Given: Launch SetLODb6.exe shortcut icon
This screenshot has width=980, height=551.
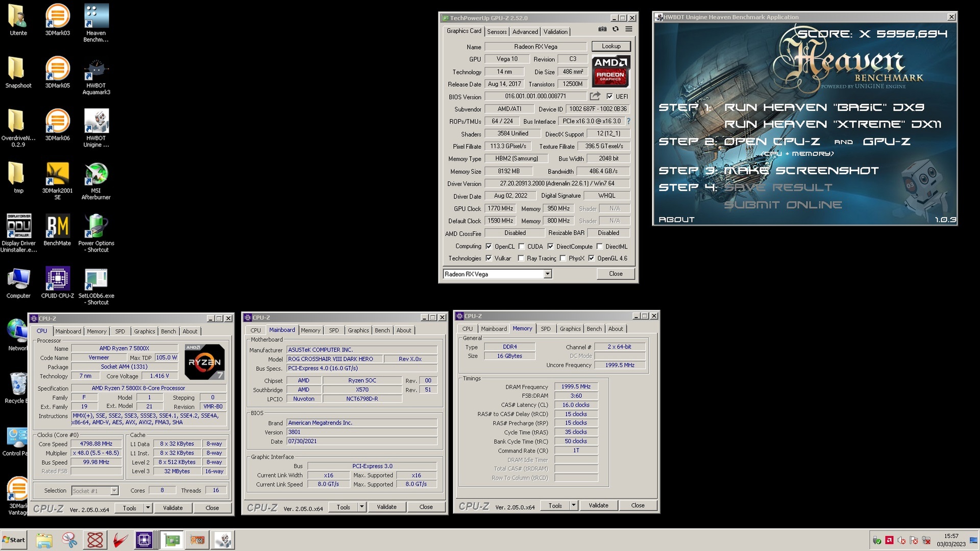Looking at the screenshot, I should [96, 286].
